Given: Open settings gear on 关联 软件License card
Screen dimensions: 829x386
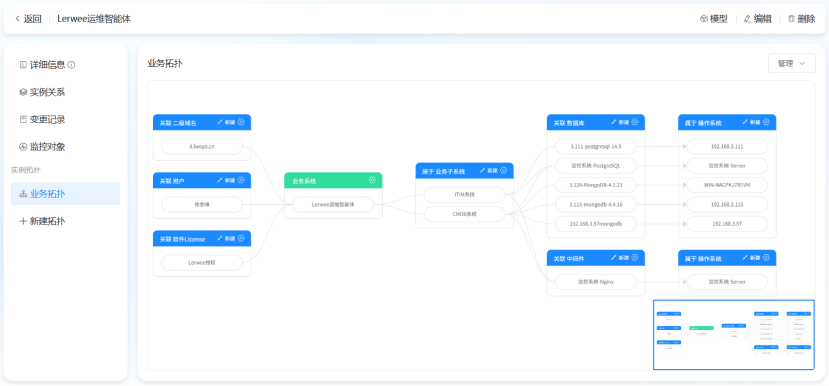Looking at the screenshot, I should tap(241, 238).
